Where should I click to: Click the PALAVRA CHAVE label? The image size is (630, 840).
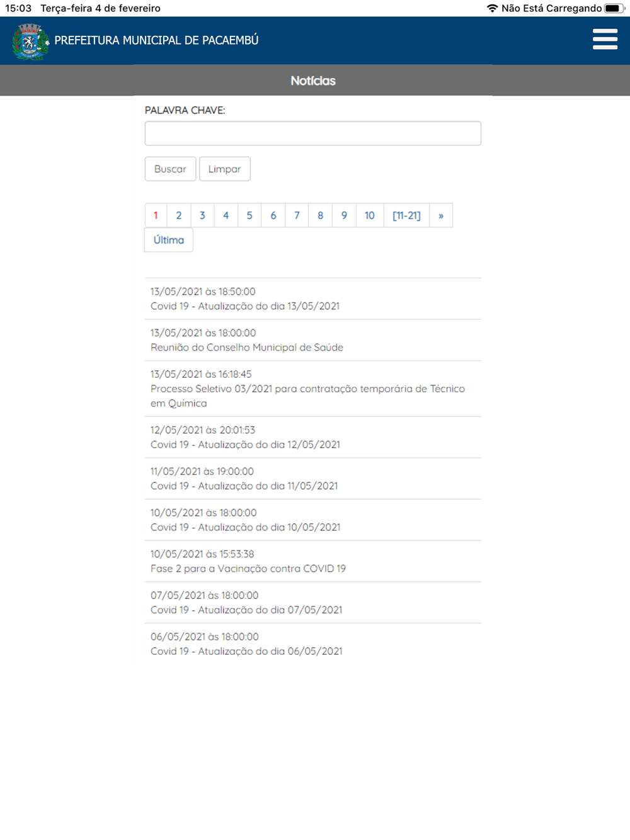(185, 110)
